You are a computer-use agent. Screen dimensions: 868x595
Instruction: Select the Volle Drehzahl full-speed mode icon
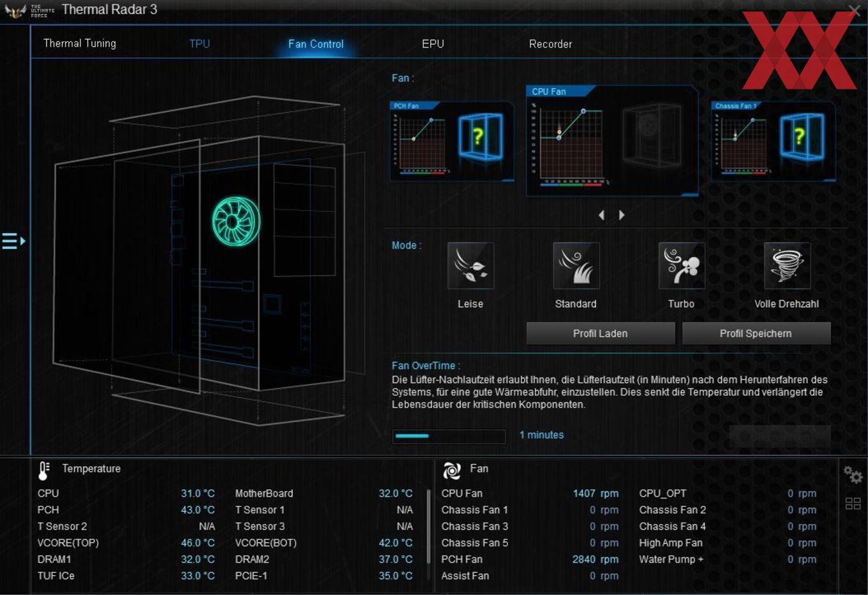pyautogui.click(x=787, y=266)
